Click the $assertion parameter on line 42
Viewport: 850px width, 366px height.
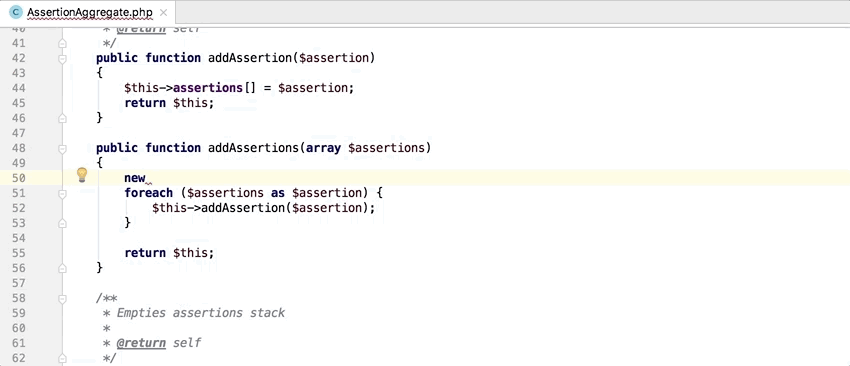[333, 58]
